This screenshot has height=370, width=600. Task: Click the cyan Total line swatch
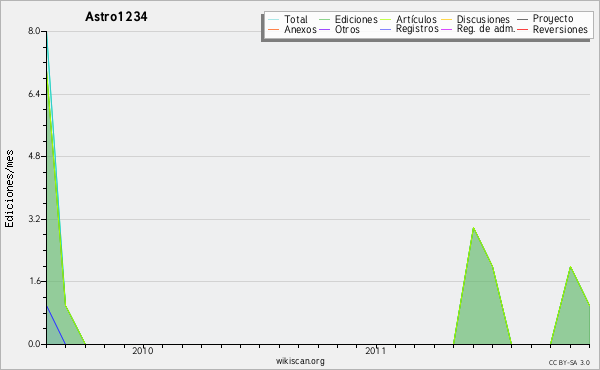[274, 19]
